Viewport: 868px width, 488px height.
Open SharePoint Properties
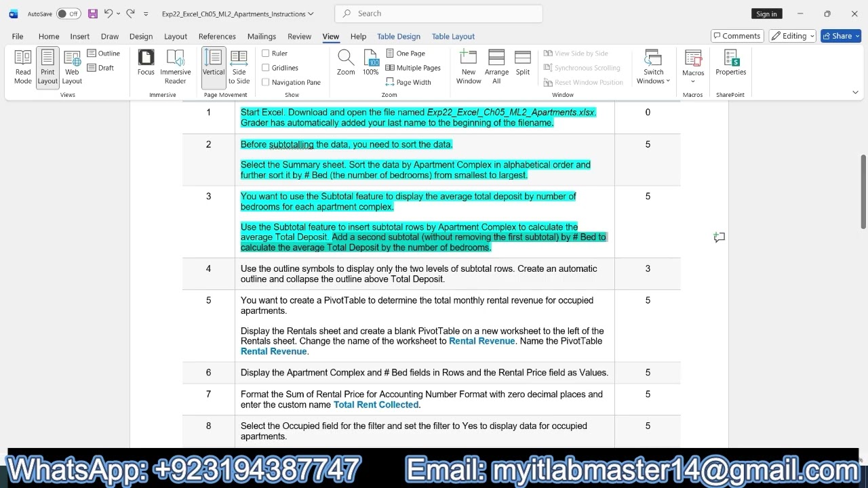(x=731, y=62)
